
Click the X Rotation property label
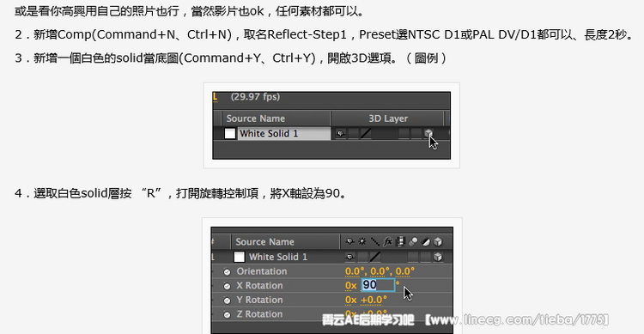pos(259,286)
